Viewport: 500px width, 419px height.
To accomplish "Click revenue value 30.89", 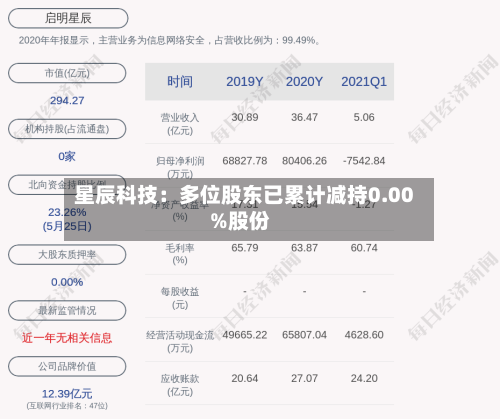I will pyautogui.click(x=245, y=117).
